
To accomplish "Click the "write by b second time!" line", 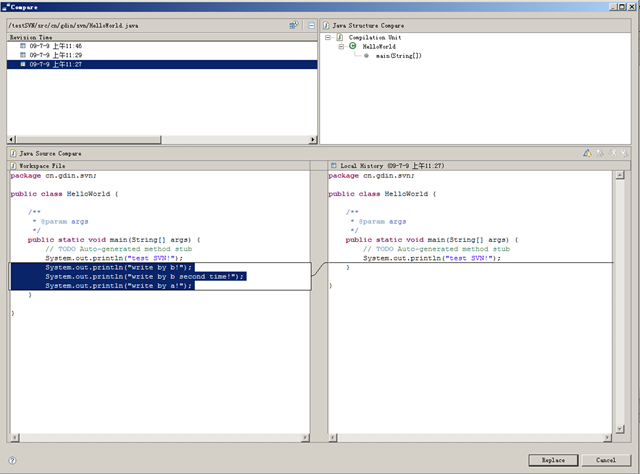I will pos(144,277).
